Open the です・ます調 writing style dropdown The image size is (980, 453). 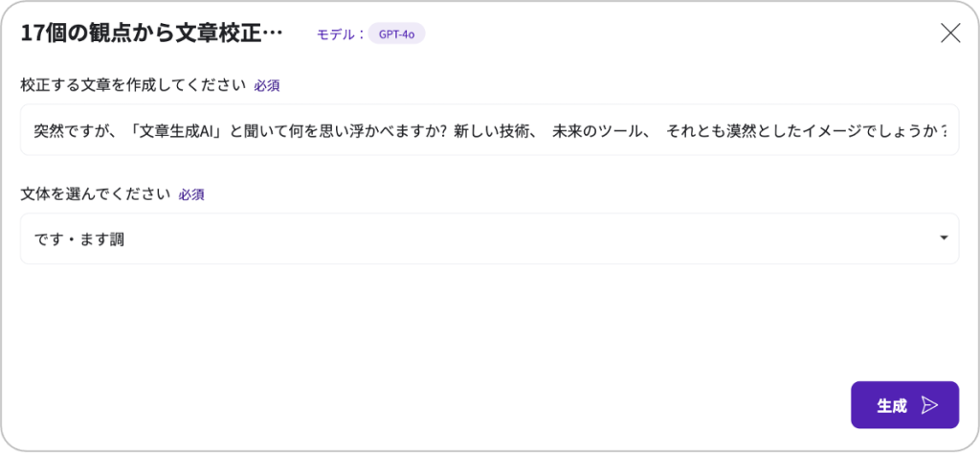coord(489,238)
